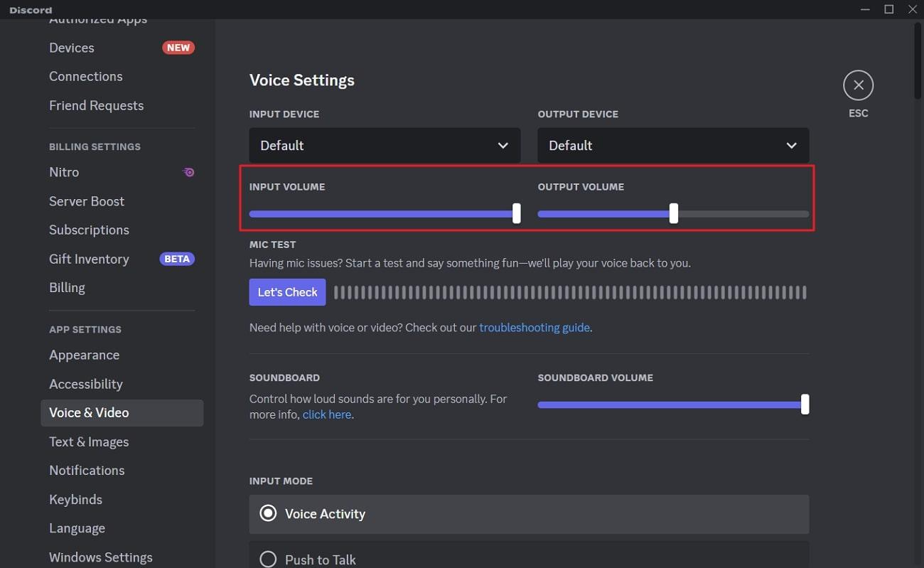The width and height of the screenshot is (924, 568).
Task: Start the mic test with Let's Check
Action: [287, 291]
